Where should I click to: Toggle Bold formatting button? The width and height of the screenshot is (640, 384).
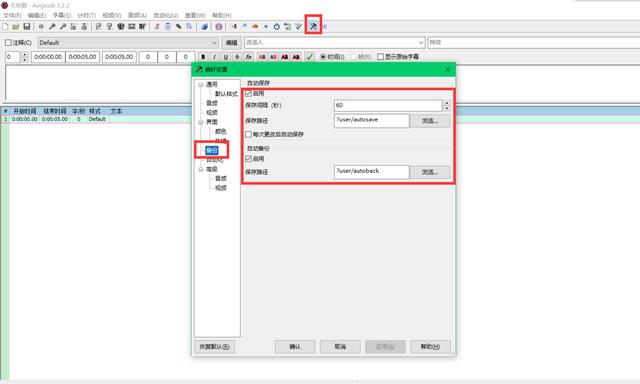point(203,57)
